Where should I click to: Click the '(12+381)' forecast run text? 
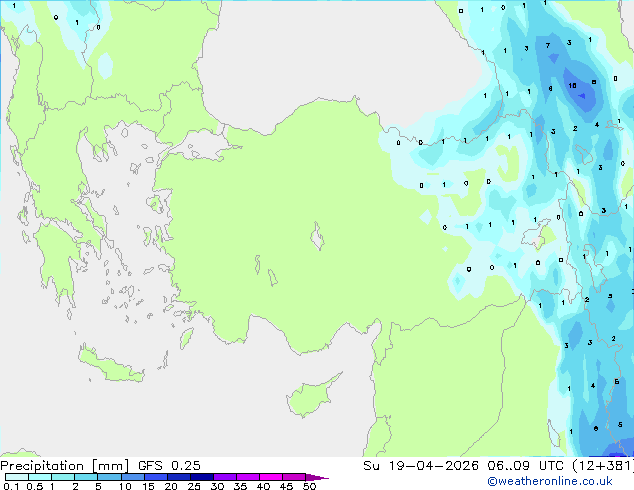(603, 466)
